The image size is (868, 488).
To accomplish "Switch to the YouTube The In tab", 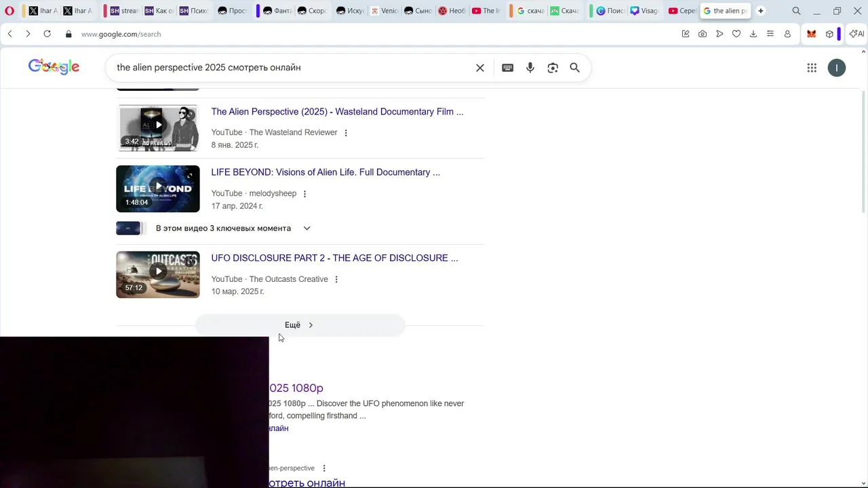I will pyautogui.click(x=486, y=11).
